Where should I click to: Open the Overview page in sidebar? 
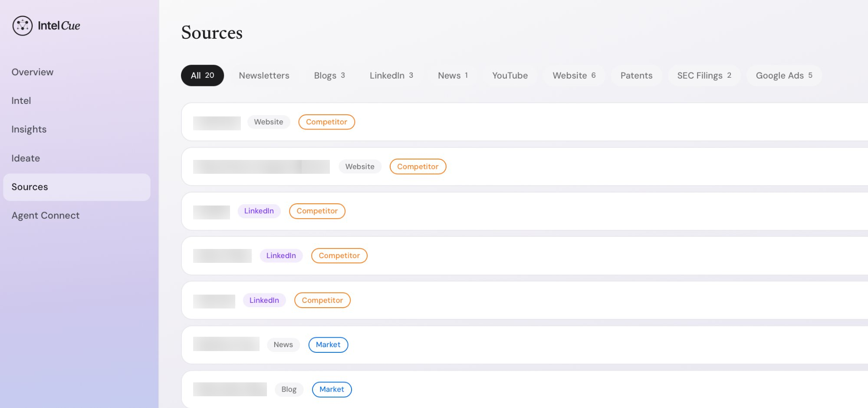(33, 72)
